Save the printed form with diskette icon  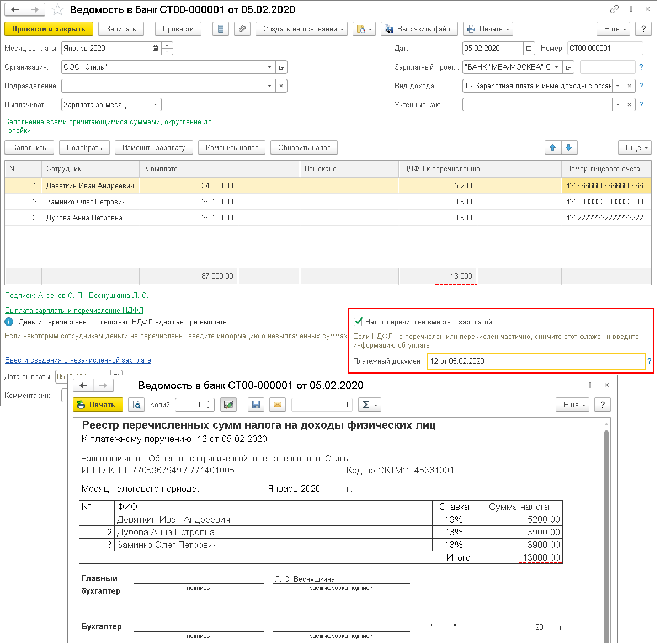[x=256, y=405]
